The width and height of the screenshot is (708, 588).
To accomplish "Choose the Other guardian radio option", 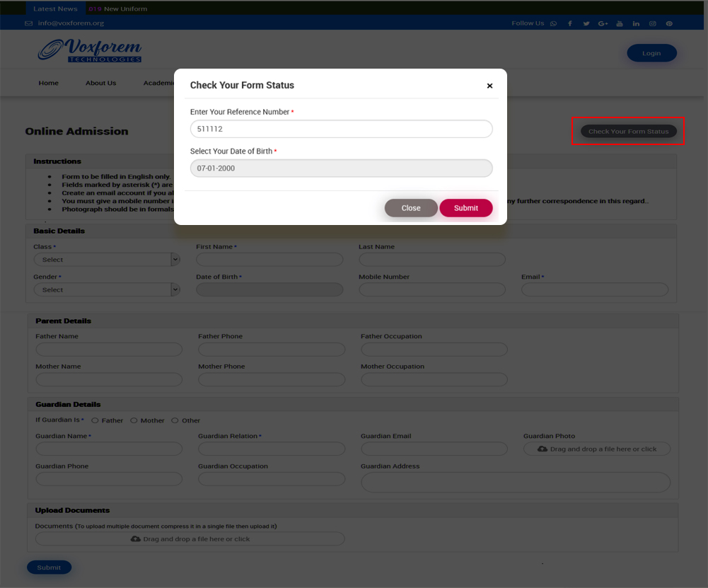I will pos(175,420).
